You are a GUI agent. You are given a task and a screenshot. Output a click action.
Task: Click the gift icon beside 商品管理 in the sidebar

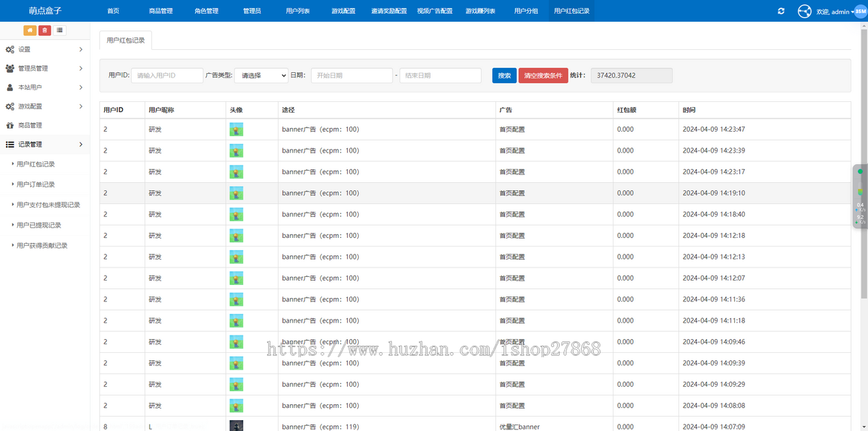(10, 126)
